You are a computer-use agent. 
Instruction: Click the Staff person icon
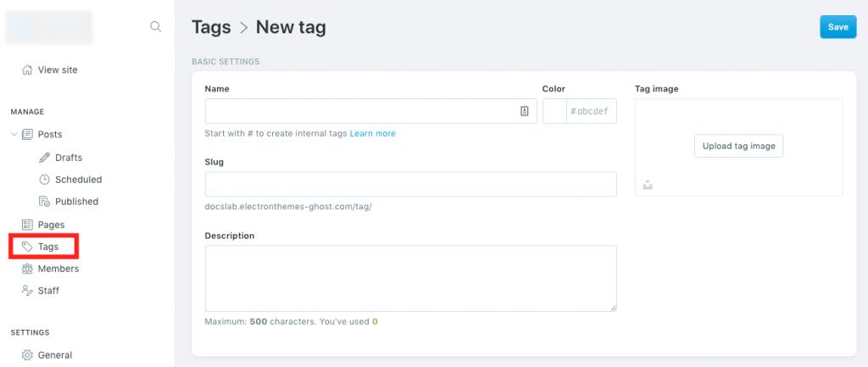pos(27,291)
